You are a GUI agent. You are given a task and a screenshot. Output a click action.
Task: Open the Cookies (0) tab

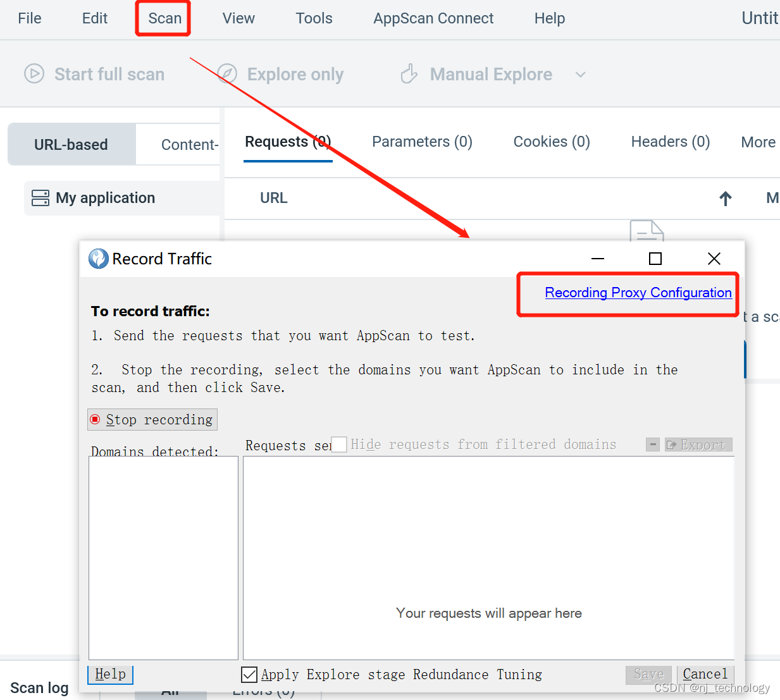(552, 142)
